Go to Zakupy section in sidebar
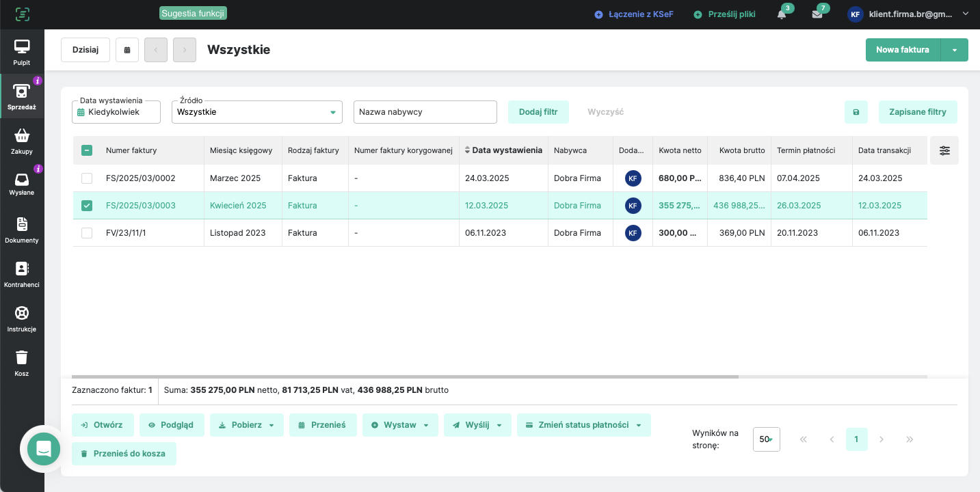Viewport: 980px width, 492px height. 22,140
